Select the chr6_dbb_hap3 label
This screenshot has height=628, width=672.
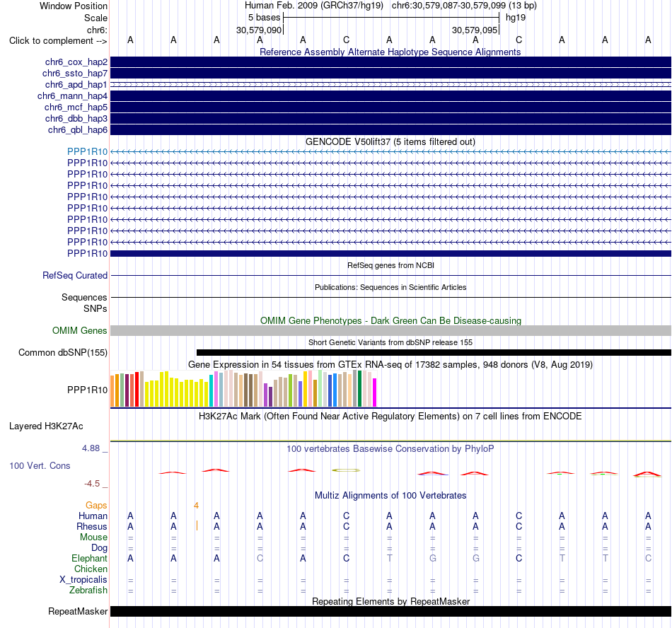click(76, 118)
